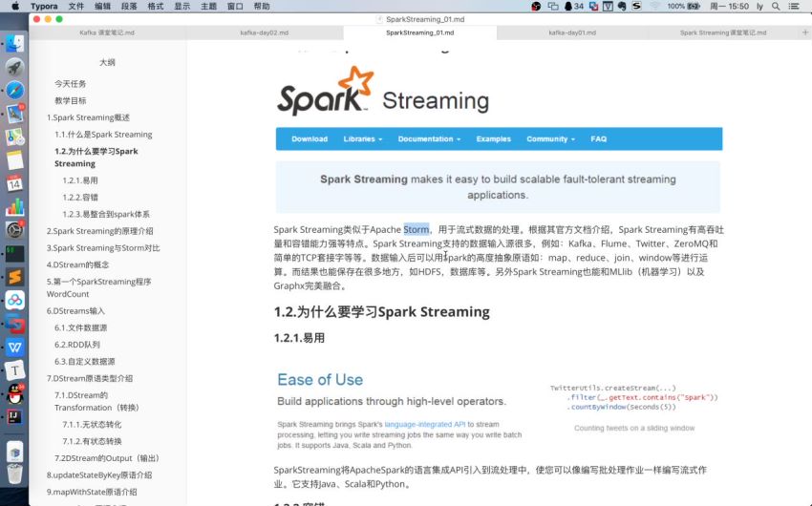Switch to kafka-day01.md tab

[572, 32]
